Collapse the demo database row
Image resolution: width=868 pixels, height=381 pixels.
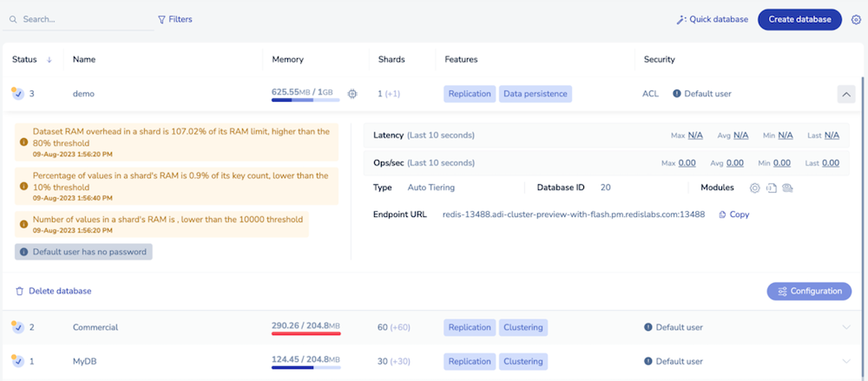[846, 94]
